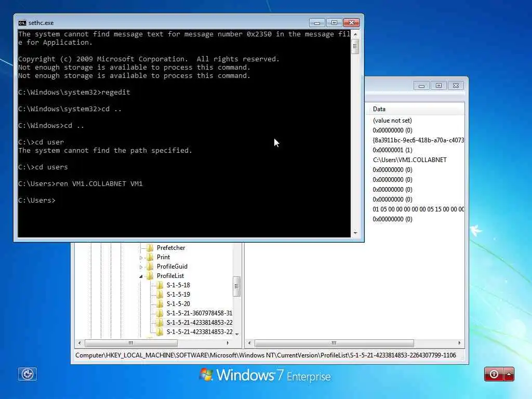Select the (value not set) data entry
This screenshot has height=399, width=532.
point(392,121)
